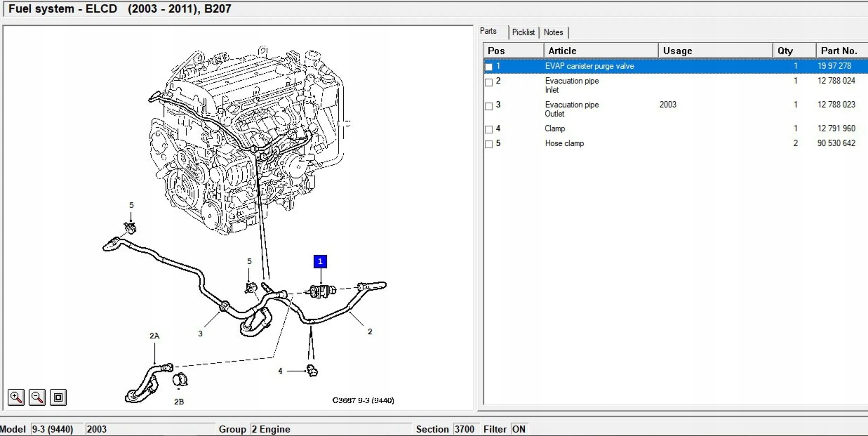868x436 pixels.
Task: Tick checkbox for position 3 Evacuation pipe Outlet
Action: pos(489,106)
